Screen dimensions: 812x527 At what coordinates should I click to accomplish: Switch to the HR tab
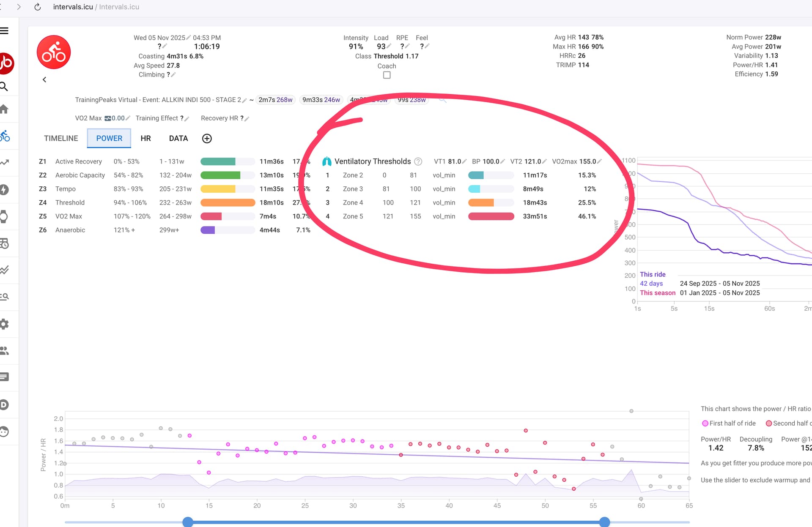pos(145,139)
